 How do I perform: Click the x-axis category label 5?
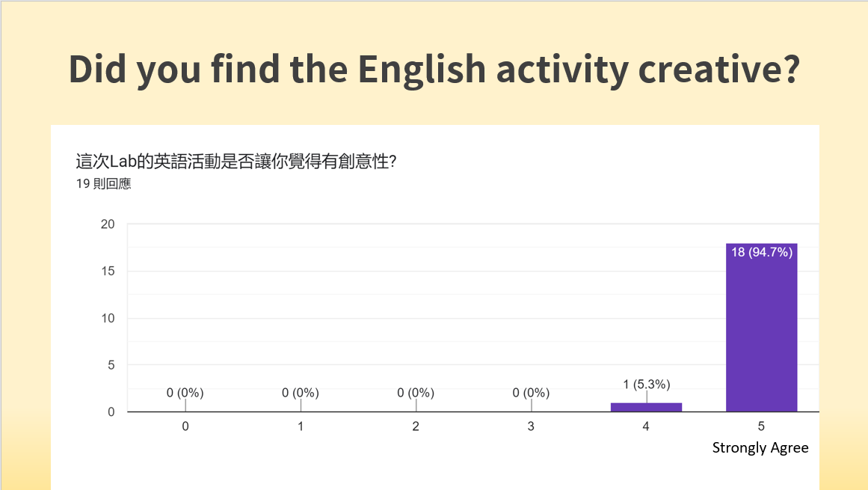761,426
